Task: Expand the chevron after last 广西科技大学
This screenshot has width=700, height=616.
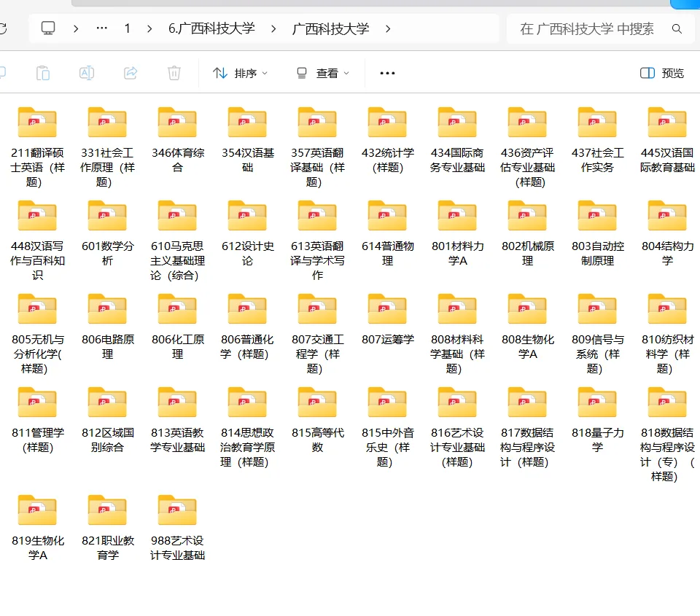Action: tap(388, 29)
